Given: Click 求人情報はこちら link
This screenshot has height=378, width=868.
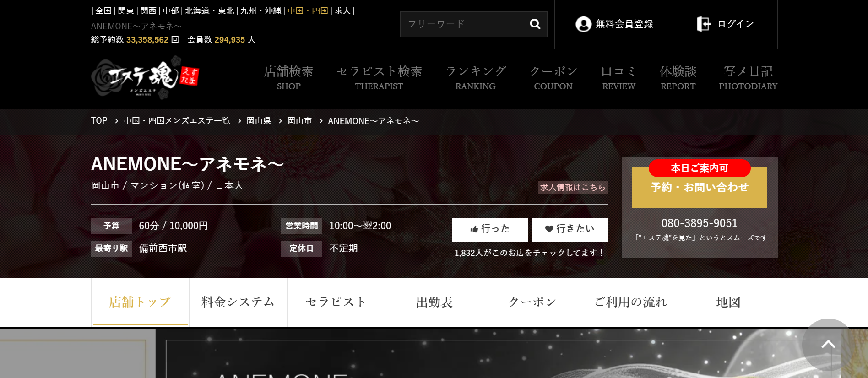Looking at the screenshot, I should 573,187.
